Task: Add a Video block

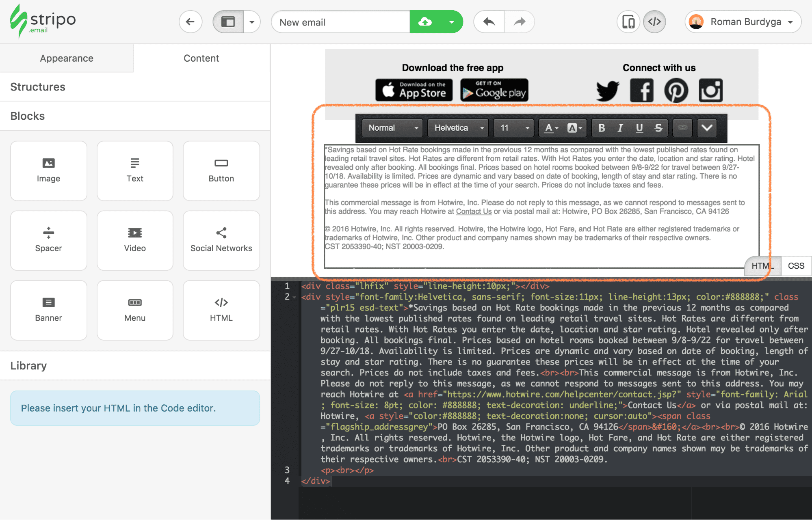Action: (x=134, y=240)
